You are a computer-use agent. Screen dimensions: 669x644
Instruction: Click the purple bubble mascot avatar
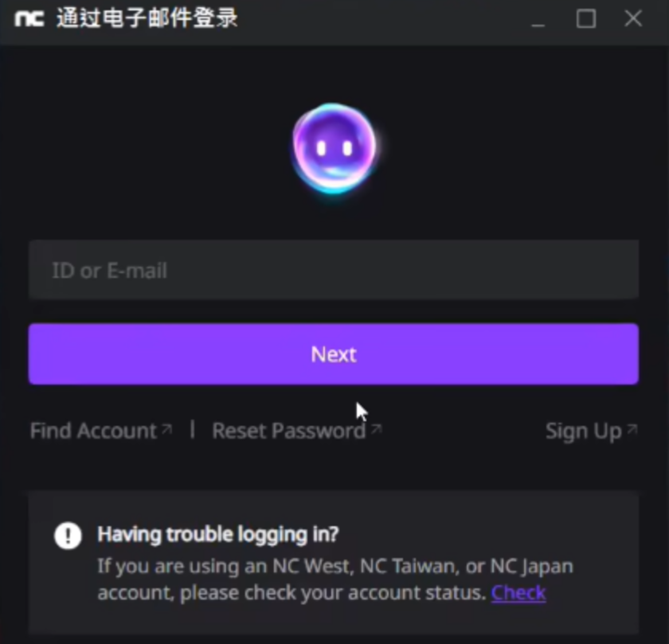334,148
